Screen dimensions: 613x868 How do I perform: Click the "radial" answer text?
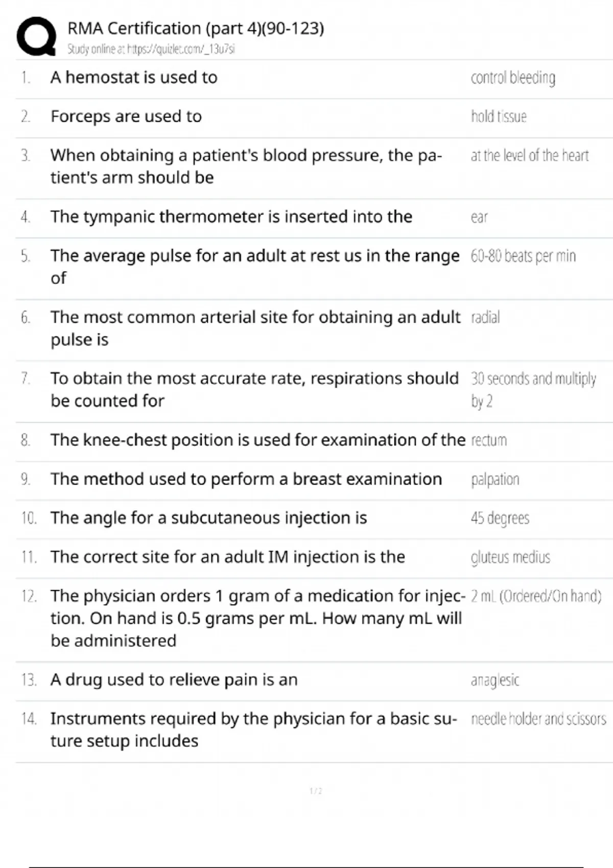point(485,317)
